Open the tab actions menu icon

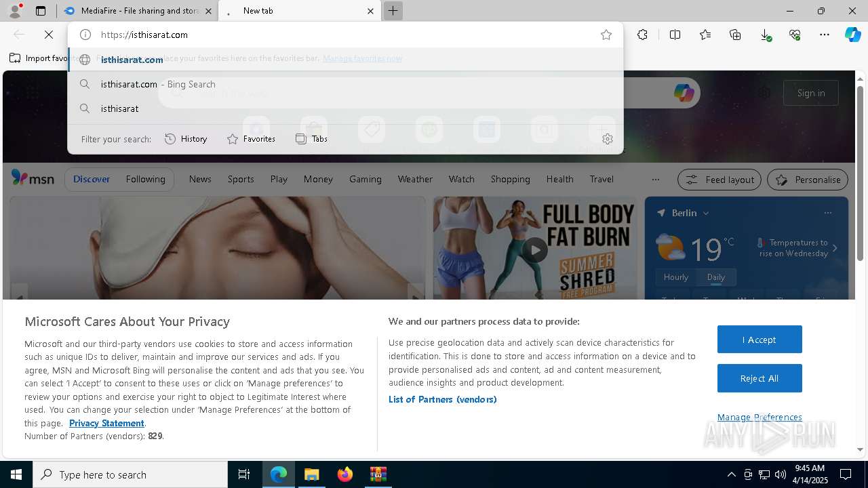41,11
